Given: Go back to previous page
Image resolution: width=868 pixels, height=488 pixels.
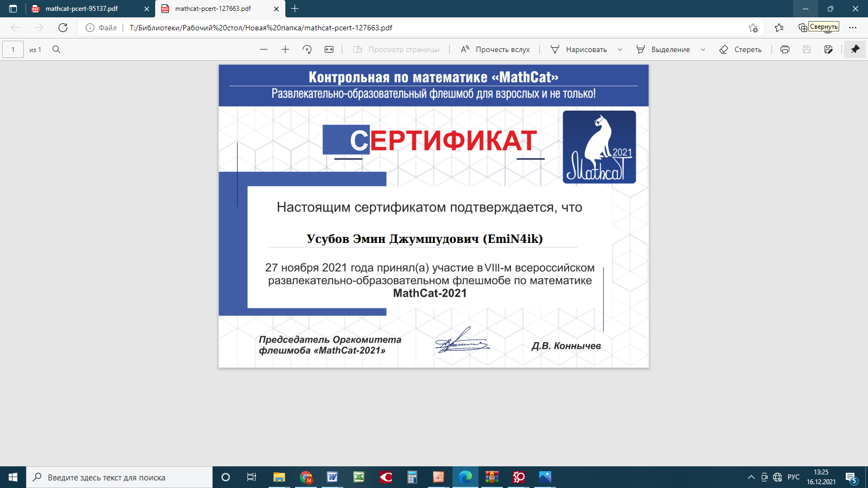Looking at the screenshot, I should [15, 28].
